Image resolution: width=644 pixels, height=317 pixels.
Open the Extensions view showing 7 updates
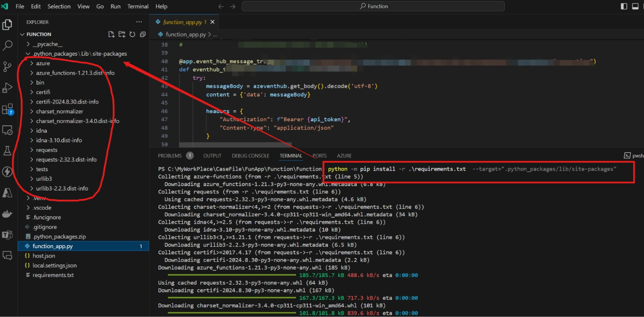pyautogui.click(x=7, y=109)
